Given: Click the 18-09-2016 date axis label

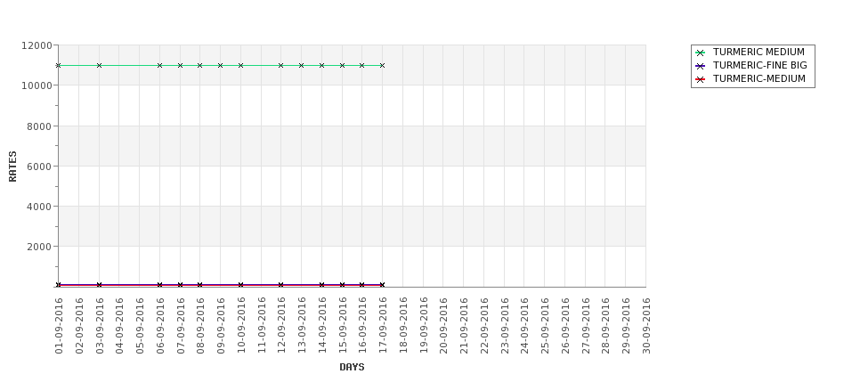Looking at the screenshot, I should (403, 326).
